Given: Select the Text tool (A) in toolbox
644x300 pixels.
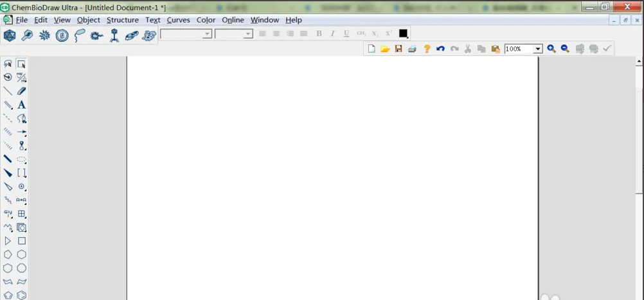Looking at the screenshot, I should pyautogui.click(x=22, y=105).
